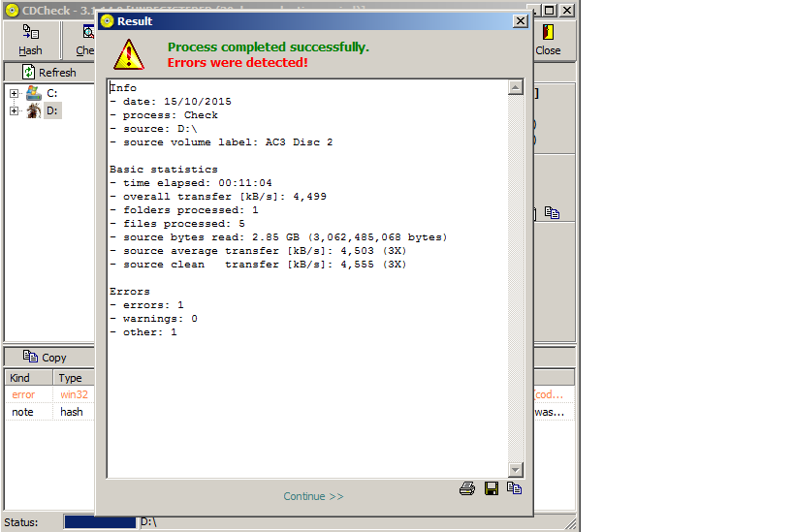Sort log by the Kind column header
The height and width of the screenshot is (532, 794).
click(28, 378)
